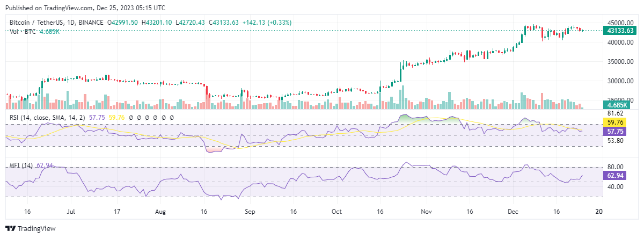The image size is (644, 238).
Task: Click the 4.685K volume tag on price axis
Action: tap(618, 105)
